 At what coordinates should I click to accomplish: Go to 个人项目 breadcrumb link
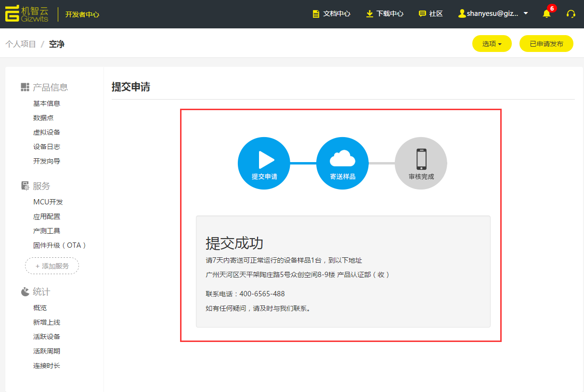[x=21, y=44]
